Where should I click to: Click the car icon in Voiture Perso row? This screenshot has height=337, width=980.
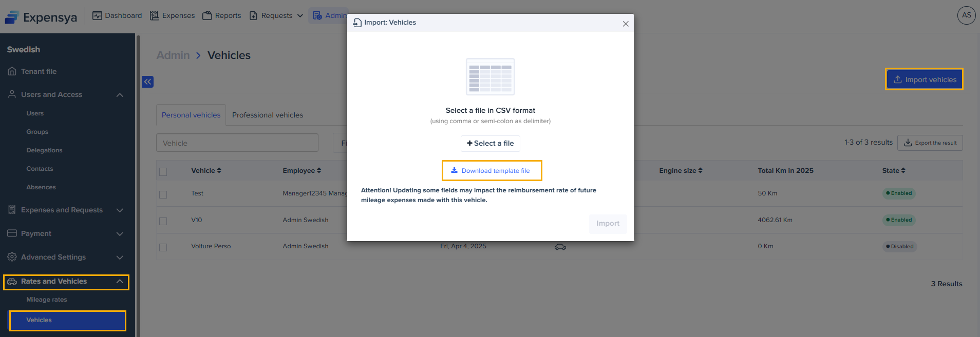[560, 247]
